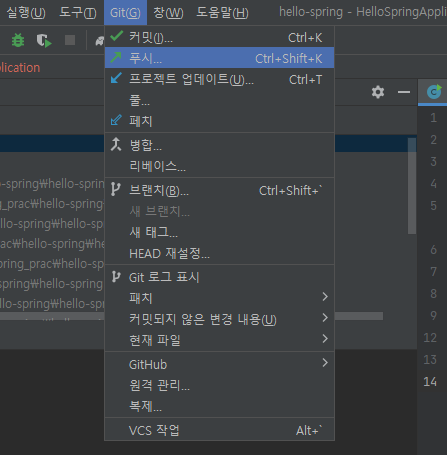Open 브랜치(B)... menu entry
The height and width of the screenshot is (455, 447).
pos(219,190)
